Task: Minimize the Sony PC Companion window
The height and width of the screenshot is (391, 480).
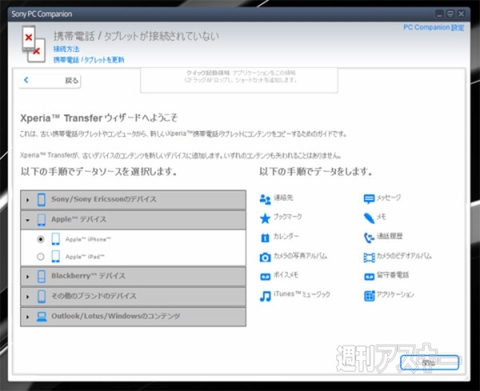Action: (x=440, y=14)
